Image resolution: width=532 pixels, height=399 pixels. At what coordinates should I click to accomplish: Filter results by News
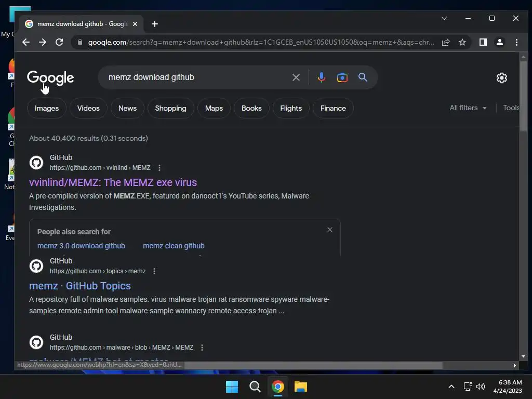127,108
